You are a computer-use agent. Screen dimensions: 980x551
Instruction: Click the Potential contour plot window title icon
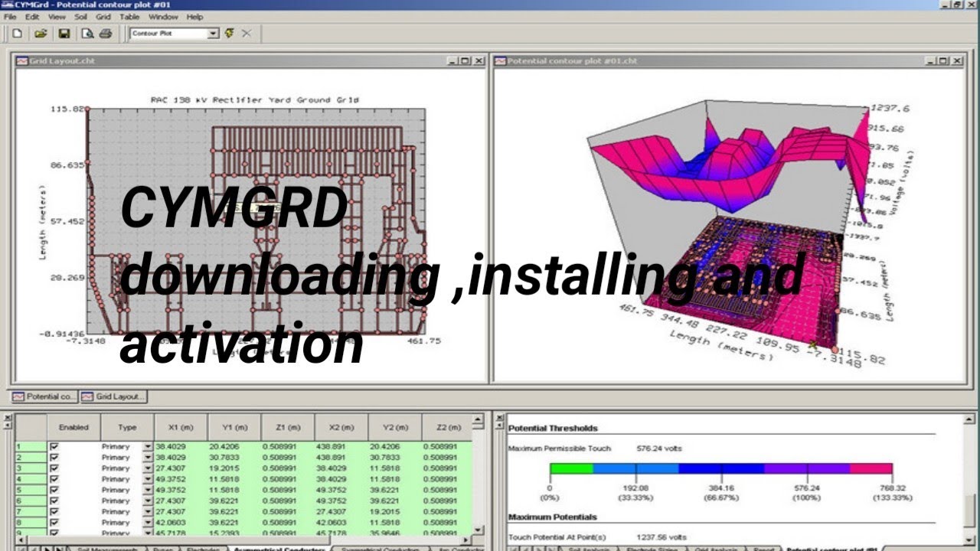point(500,60)
